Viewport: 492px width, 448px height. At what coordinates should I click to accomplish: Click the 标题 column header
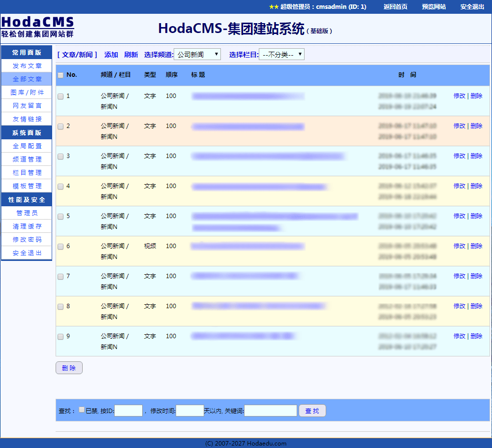point(198,75)
